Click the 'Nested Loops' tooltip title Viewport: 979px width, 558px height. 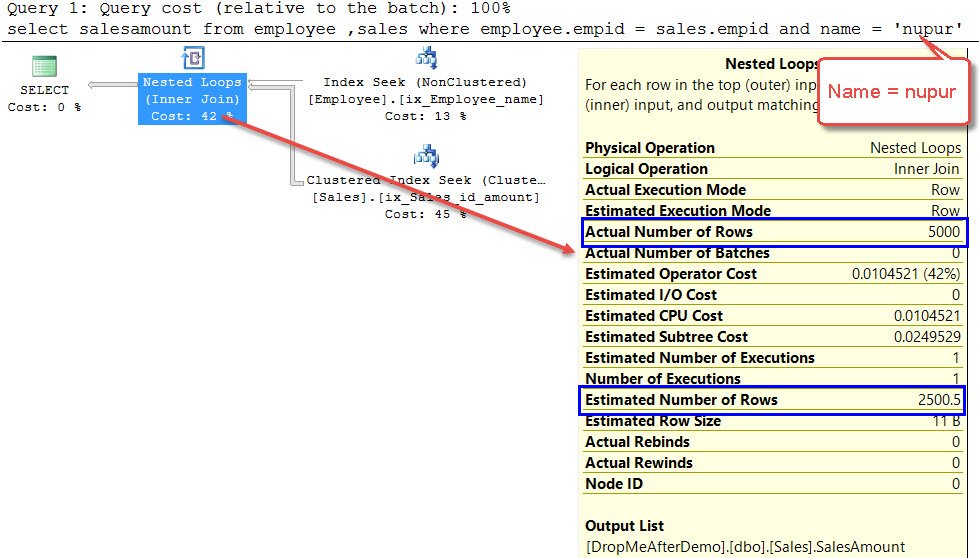pyautogui.click(x=772, y=64)
